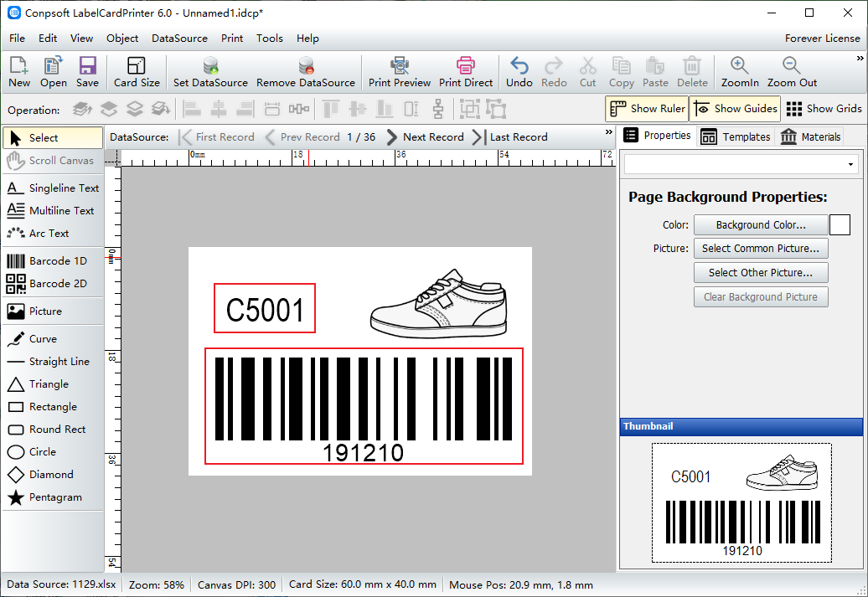The image size is (868, 597).
Task: Click the move-layer-down operation icon
Action: point(135,109)
